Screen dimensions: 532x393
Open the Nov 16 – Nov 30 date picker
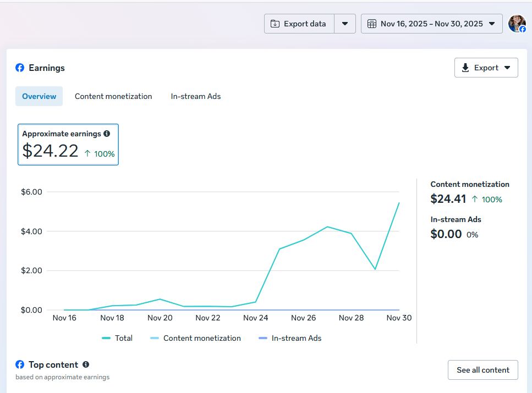pos(431,24)
